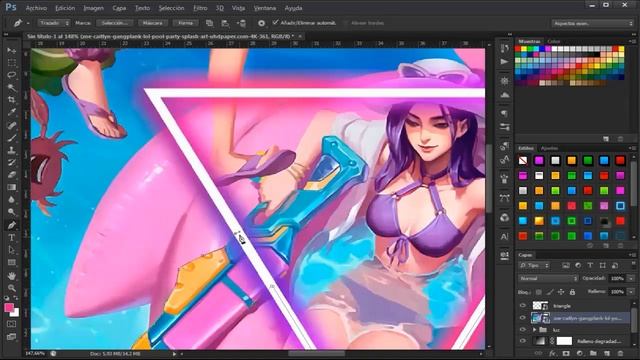640x360 pixels.
Task: Open the Opacidad slider dropdown arrow
Action: [x=631, y=278]
